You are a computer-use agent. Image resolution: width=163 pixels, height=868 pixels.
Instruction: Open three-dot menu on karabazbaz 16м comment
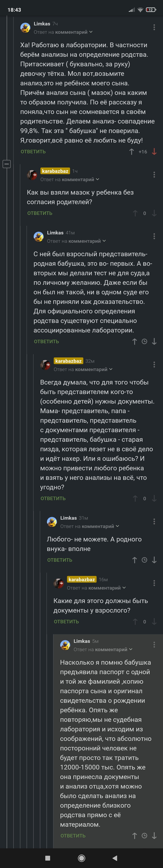pos(154,583)
